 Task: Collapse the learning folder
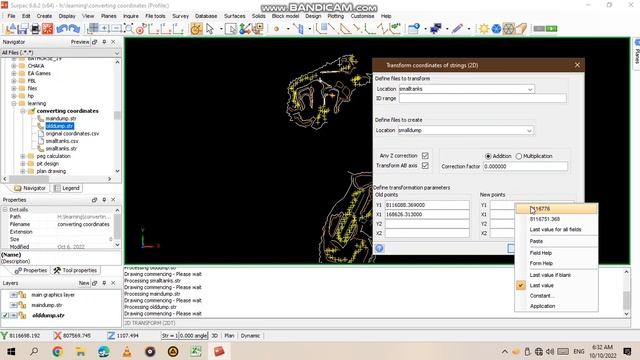[14, 103]
